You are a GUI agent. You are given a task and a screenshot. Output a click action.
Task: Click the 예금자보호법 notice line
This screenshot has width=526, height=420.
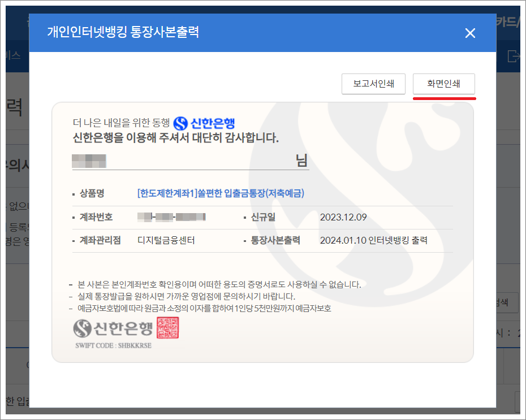point(204,309)
